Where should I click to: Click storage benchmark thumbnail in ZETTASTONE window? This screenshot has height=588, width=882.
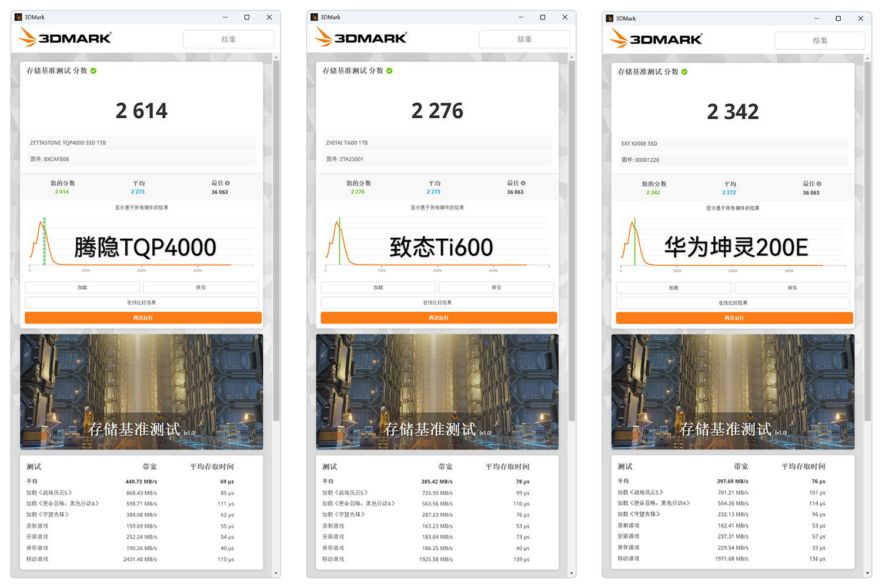point(142,392)
